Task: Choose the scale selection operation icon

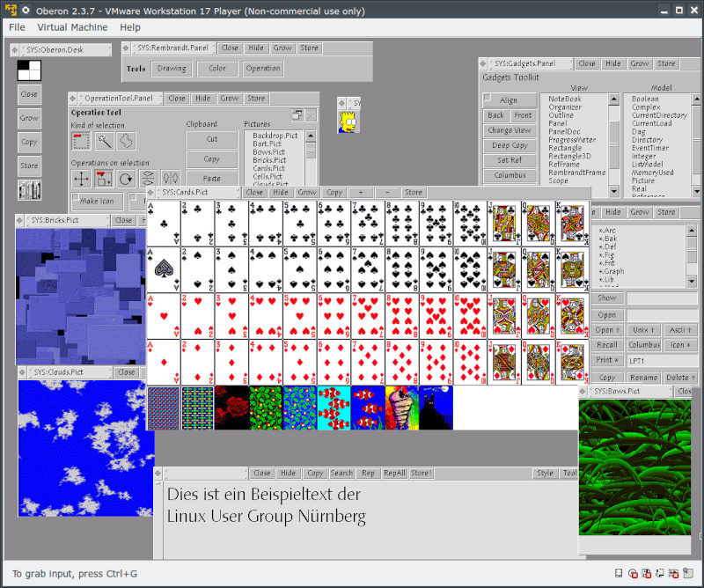Action: (104, 179)
